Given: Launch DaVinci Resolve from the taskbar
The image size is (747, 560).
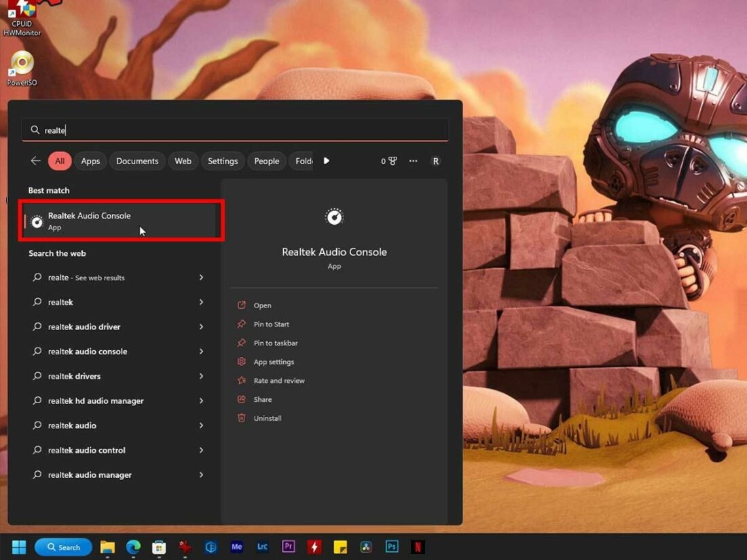Looking at the screenshot, I should 366,547.
